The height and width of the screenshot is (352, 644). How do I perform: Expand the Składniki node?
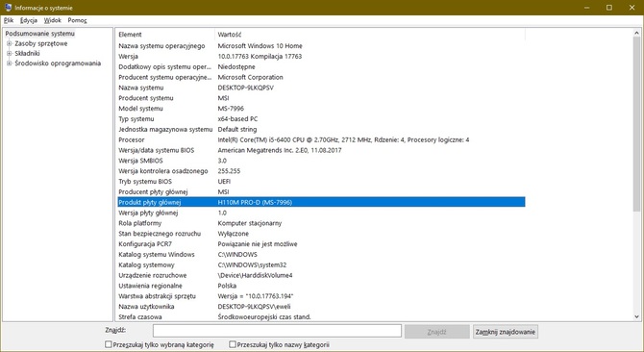(9, 54)
